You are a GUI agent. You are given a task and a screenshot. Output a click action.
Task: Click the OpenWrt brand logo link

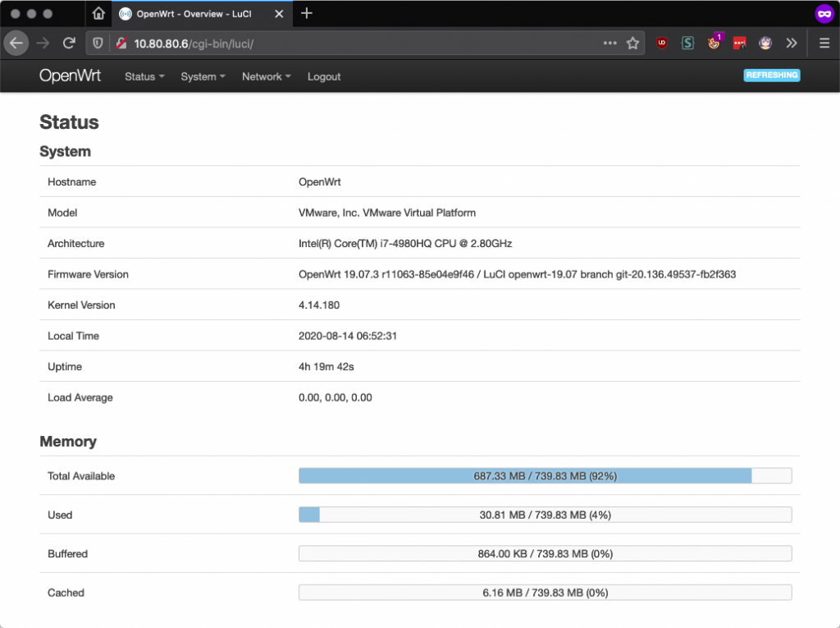[71, 76]
